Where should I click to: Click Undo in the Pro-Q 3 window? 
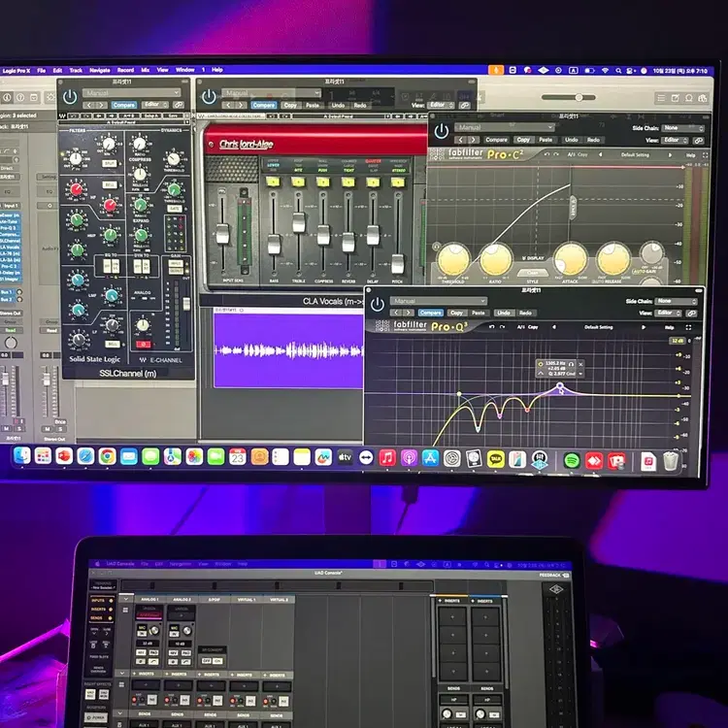(503, 314)
